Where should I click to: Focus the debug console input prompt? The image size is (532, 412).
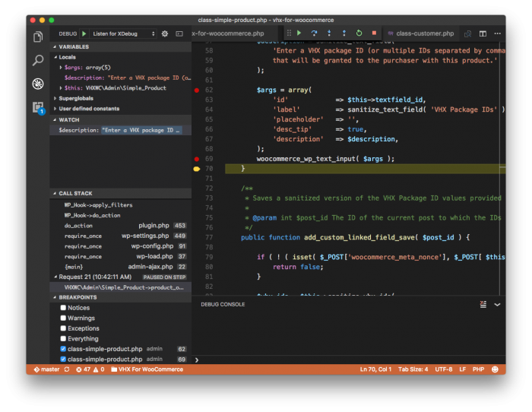click(x=350, y=360)
